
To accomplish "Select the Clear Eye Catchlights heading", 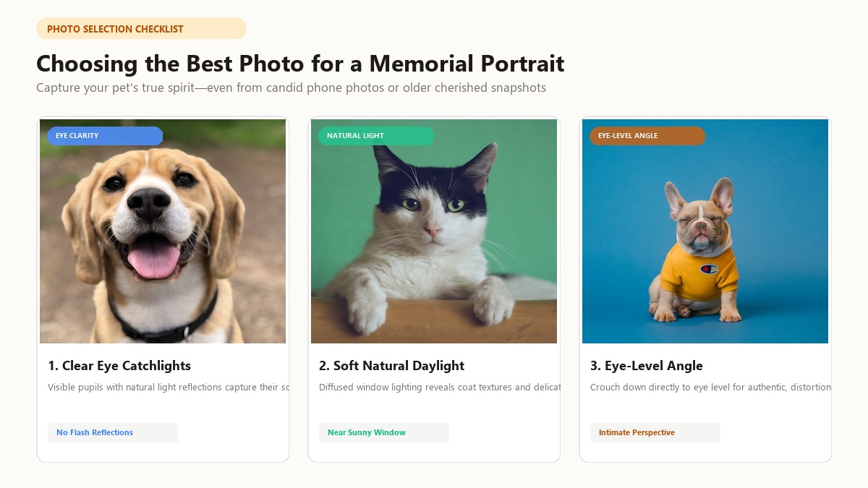I will [119, 366].
